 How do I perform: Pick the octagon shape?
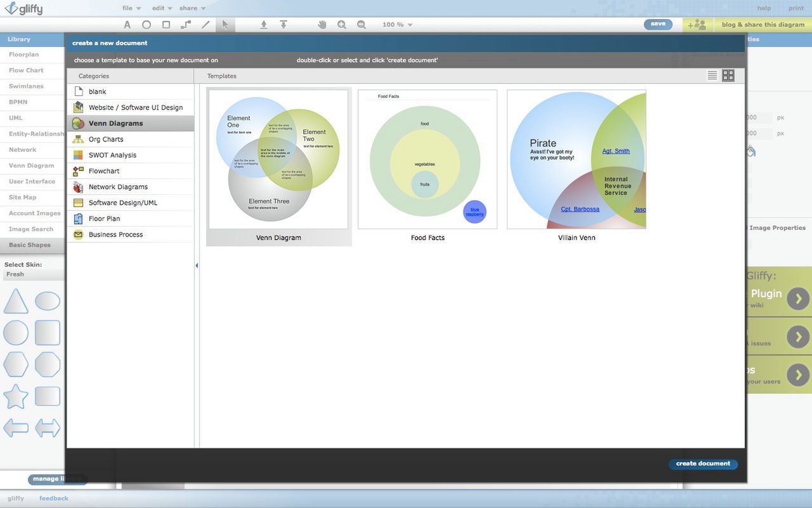48,364
